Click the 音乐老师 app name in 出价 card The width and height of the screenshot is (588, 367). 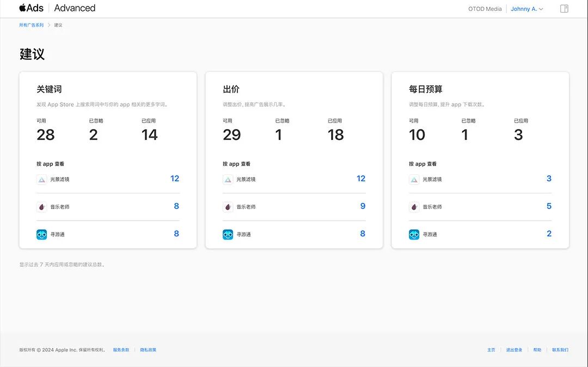pyautogui.click(x=246, y=207)
